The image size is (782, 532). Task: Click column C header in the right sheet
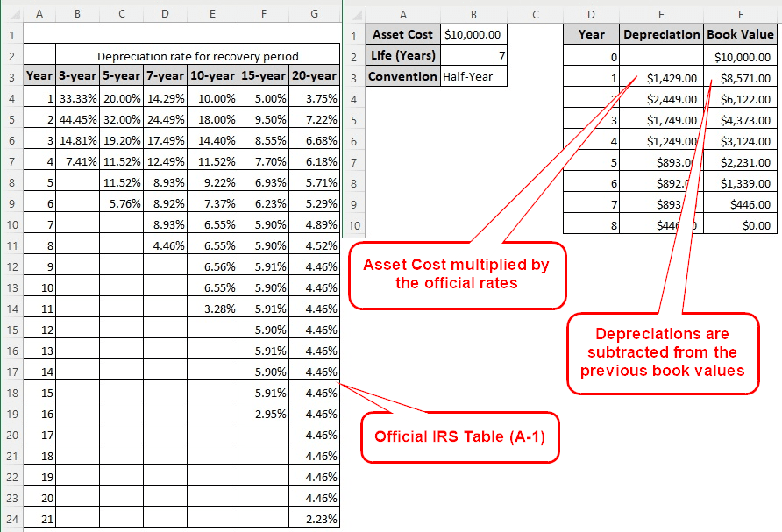coord(535,13)
